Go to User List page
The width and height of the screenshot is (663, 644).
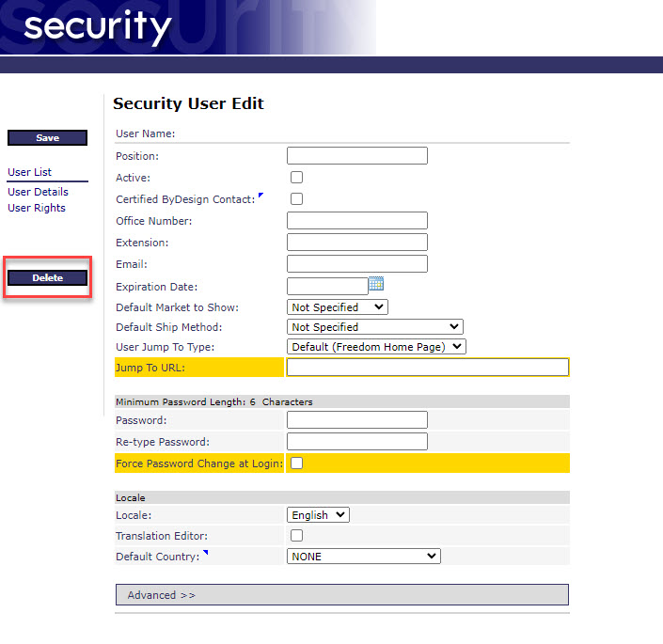point(30,172)
